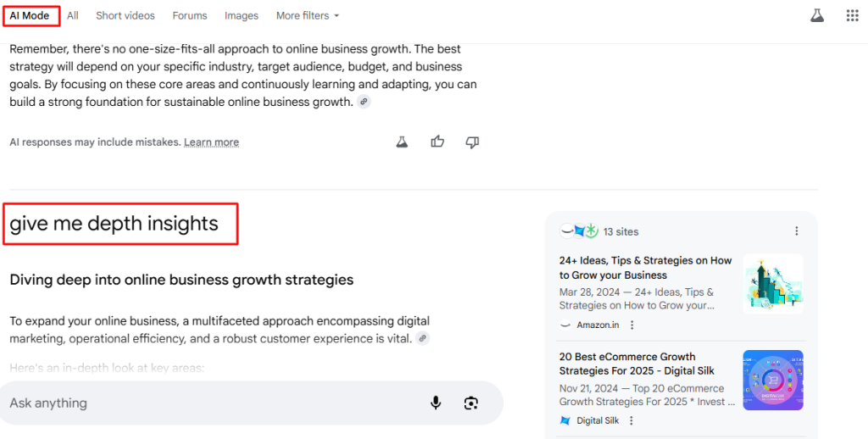The height and width of the screenshot is (439, 868).
Task: Click the Digital Silk article thumbnail
Action: pyautogui.click(x=772, y=380)
